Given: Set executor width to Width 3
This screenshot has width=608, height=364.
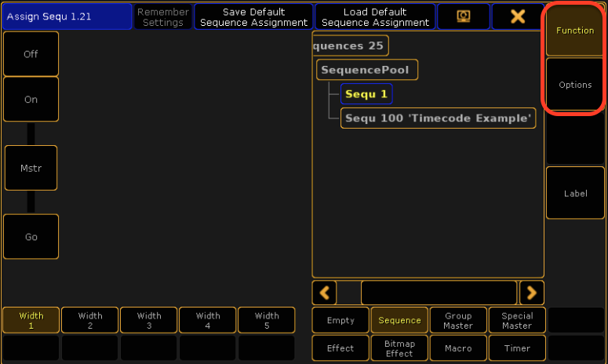Looking at the screenshot, I should (x=149, y=320).
